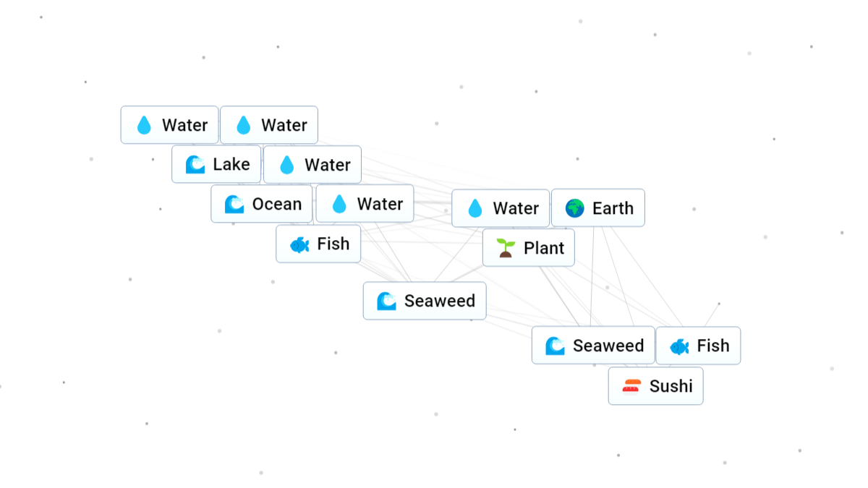This screenshot has height=488, width=868.
Task: Click the Plant element card
Action: tap(528, 247)
